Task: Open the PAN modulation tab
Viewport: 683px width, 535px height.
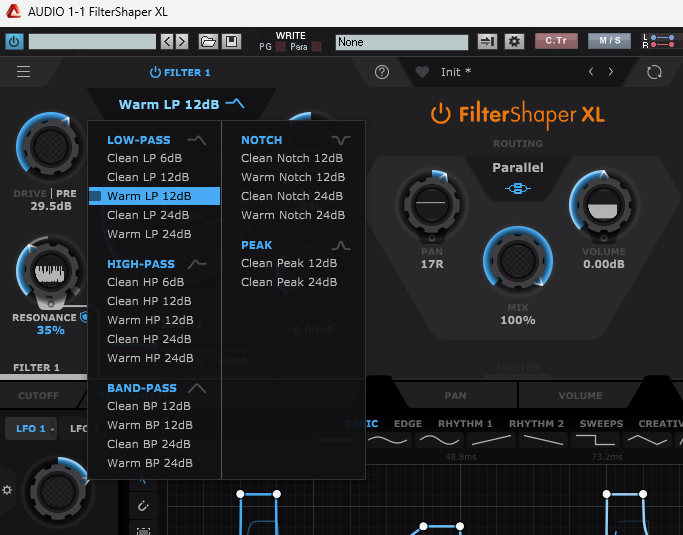Action: click(455, 396)
